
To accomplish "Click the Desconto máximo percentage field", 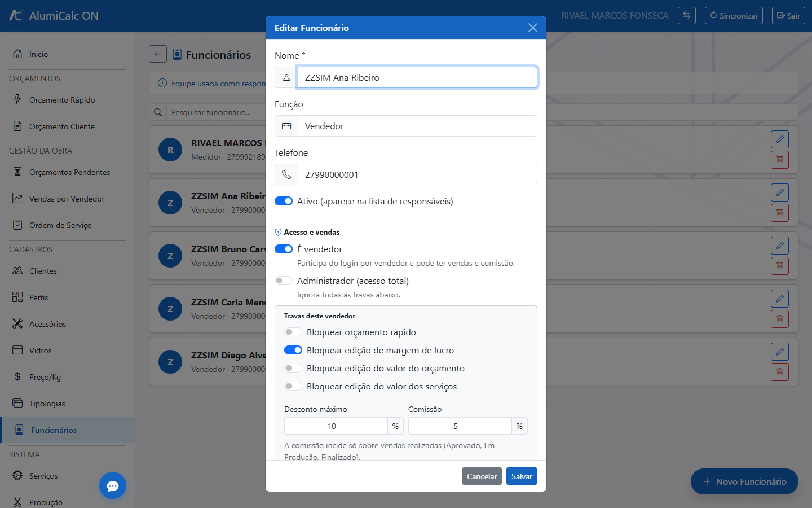I will click(x=336, y=426).
